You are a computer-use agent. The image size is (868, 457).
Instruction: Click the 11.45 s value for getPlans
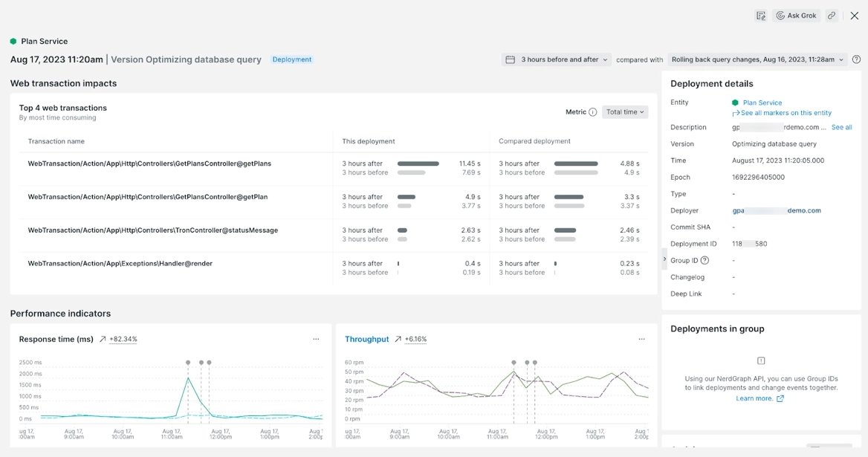click(470, 163)
